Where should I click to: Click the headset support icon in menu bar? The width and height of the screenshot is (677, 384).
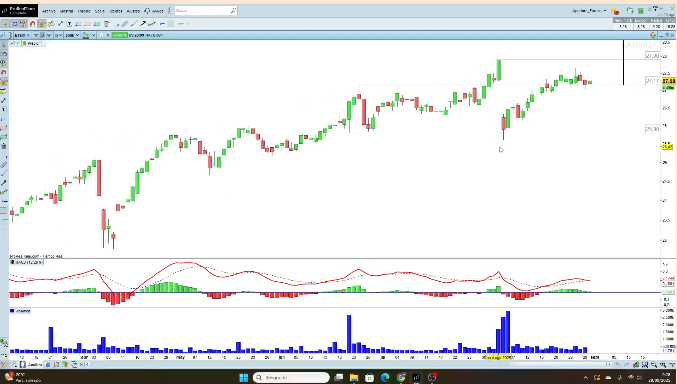(147, 11)
